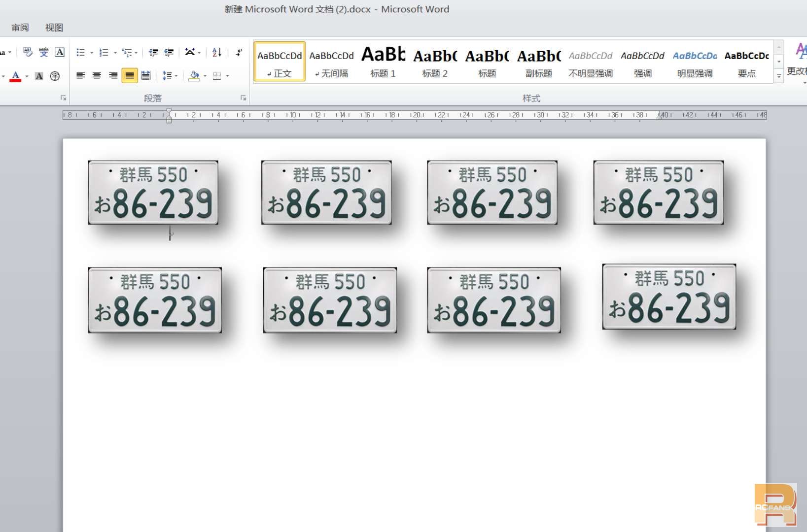Select third license plate image in top row

pyautogui.click(x=492, y=192)
